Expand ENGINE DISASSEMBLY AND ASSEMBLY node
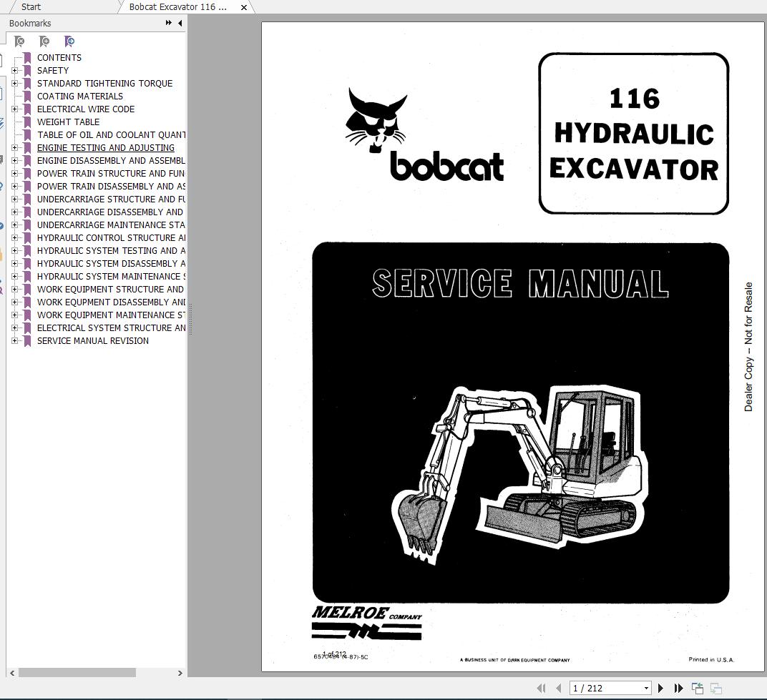The height and width of the screenshot is (700, 767). tap(15, 160)
